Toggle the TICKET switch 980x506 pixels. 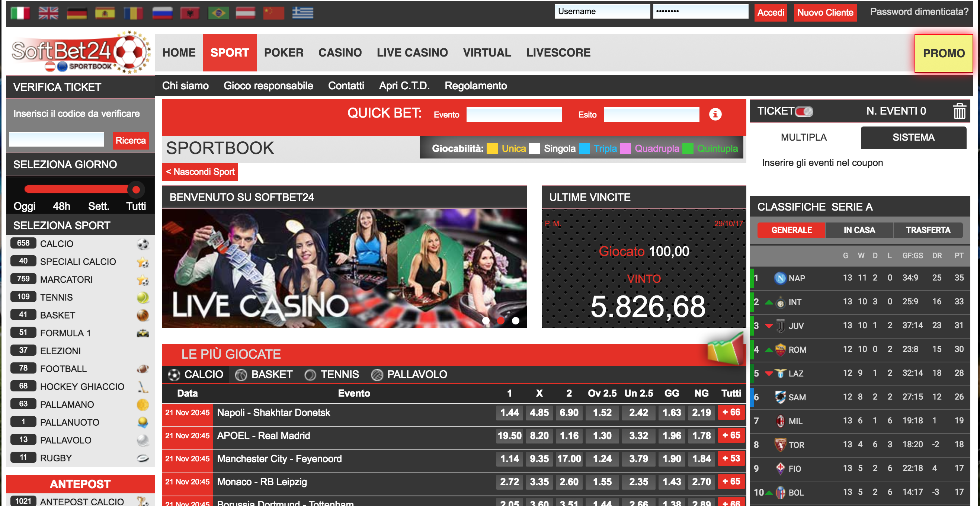click(x=804, y=111)
